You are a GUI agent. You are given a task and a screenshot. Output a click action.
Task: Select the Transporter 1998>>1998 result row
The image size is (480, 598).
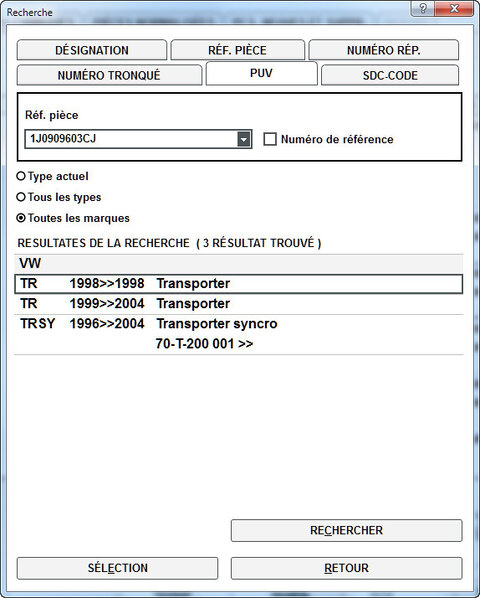239,284
